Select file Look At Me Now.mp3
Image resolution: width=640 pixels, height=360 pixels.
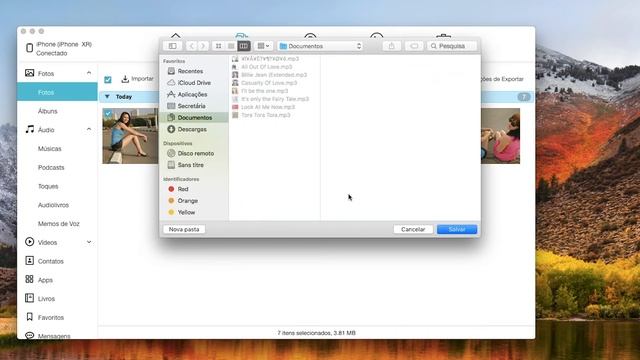point(268,107)
